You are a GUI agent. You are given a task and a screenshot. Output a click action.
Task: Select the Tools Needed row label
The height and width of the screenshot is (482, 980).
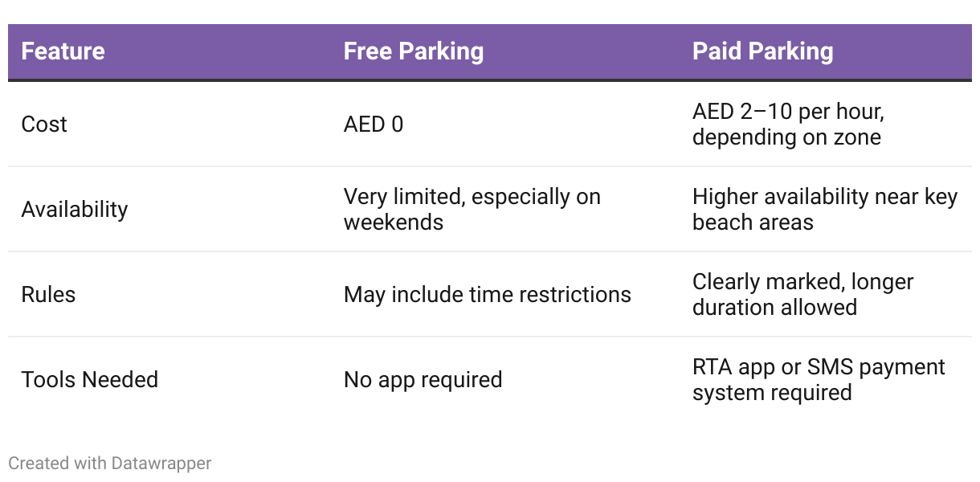[90, 380]
